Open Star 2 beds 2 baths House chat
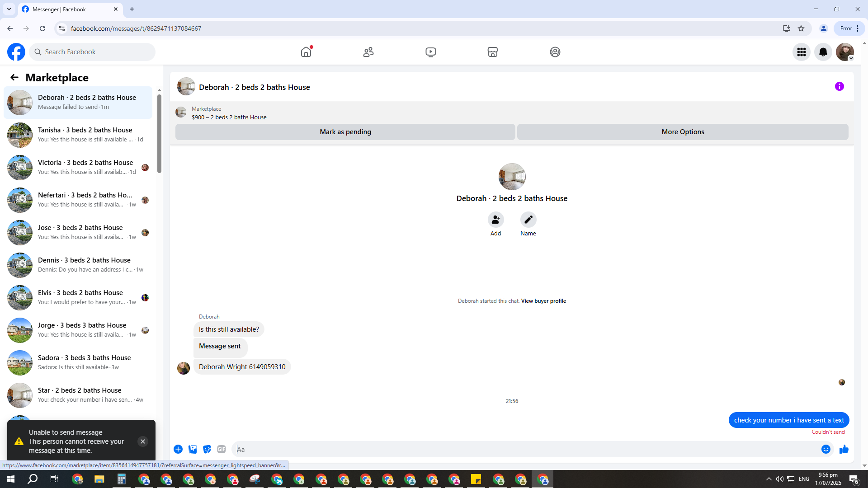The image size is (868, 488). pos(78,395)
